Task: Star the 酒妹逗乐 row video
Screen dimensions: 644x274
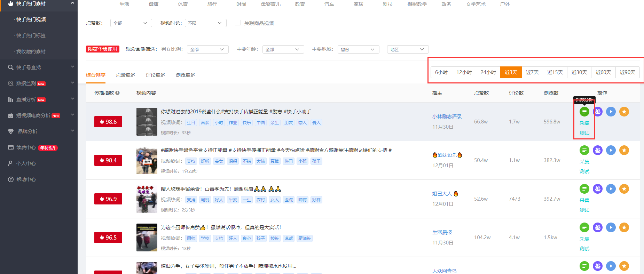Action: (x=624, y=150)
